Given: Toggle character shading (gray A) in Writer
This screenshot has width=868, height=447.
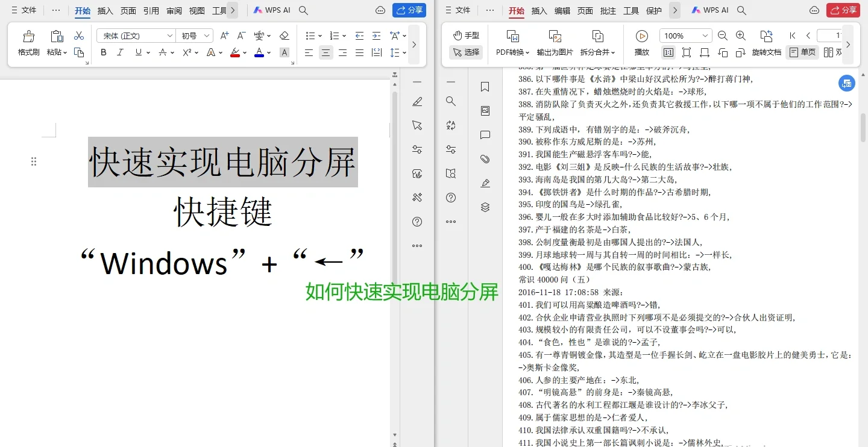Looking at the screenshot, I should coord(285,52).
